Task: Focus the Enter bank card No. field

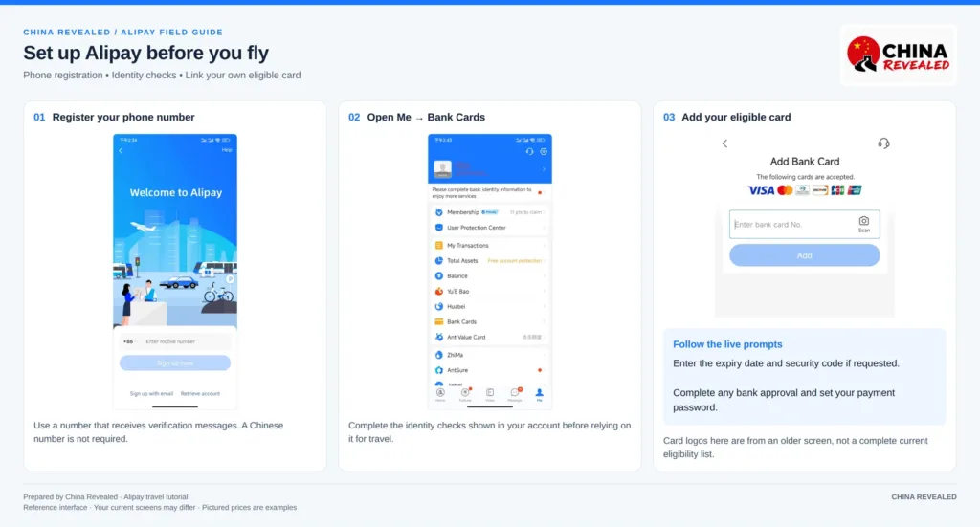Action: [x=804, y=224]
